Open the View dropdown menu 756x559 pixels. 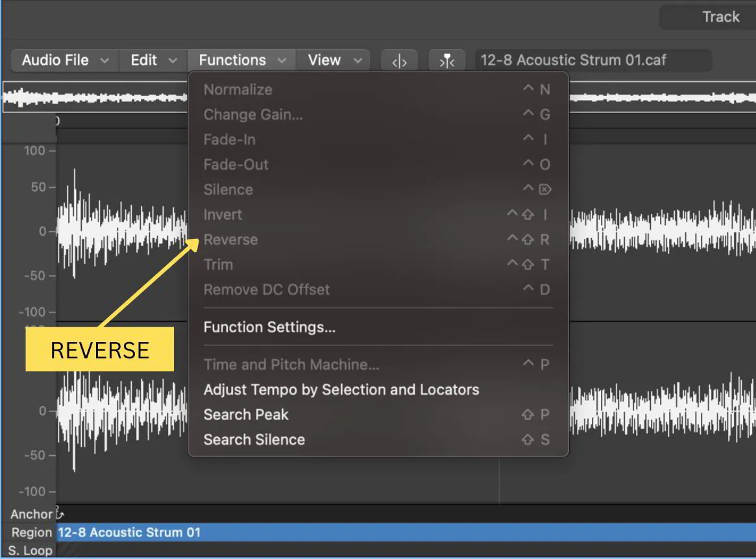(x=333, y=60)
